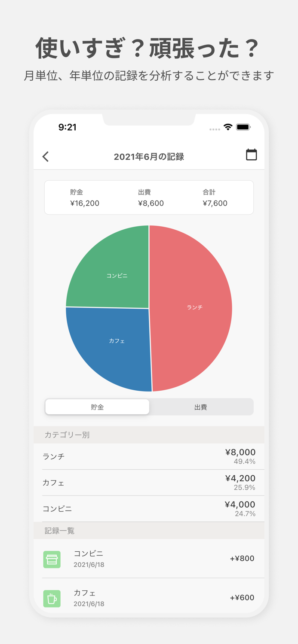Open the ランチ category row
Image resolution: width=298 pixels, height=644 pixels.
click(149, 456)
